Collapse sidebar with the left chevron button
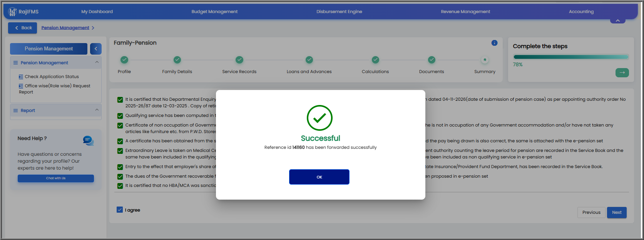Image resolution: width=644 pixels, height=240 pixels. tap(96, 49)
